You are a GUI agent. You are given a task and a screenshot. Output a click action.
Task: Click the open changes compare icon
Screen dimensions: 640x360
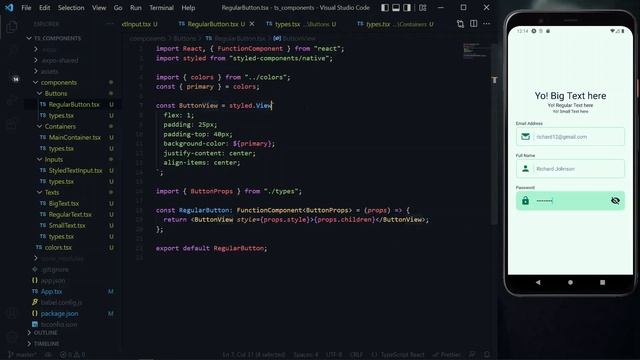click(460, 24)
